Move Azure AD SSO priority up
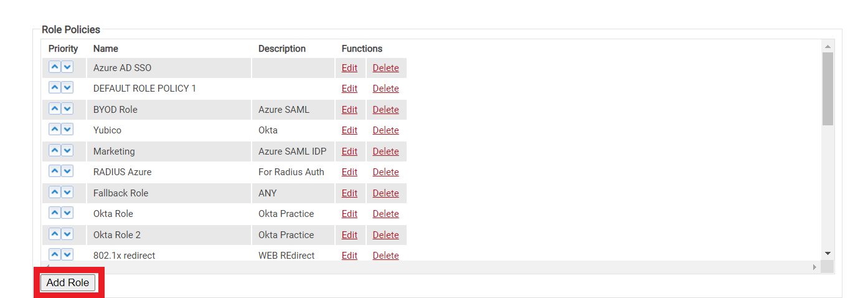The width and height of the screenshot is (868, 298). (x=55, y=67)
